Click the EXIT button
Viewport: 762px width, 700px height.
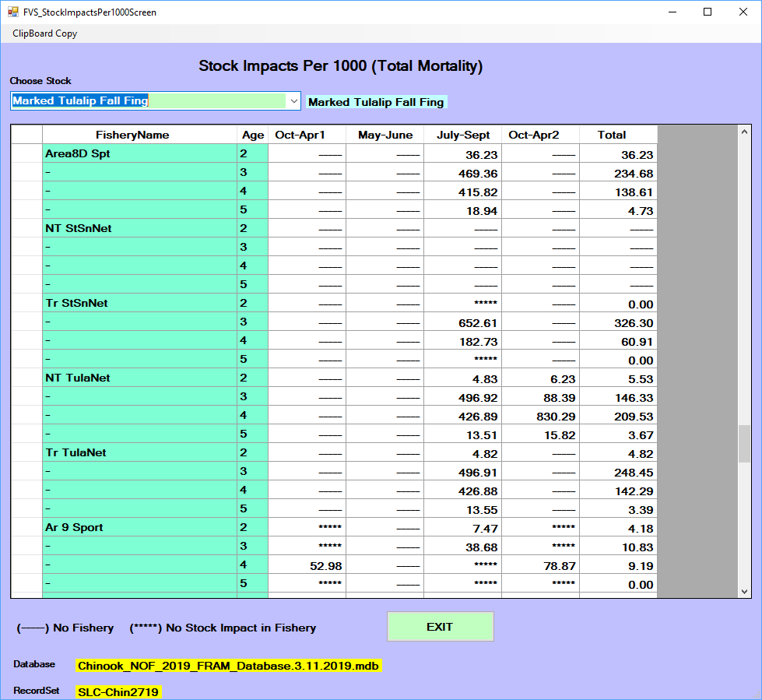pyautogui.click(x=441, y=627)
